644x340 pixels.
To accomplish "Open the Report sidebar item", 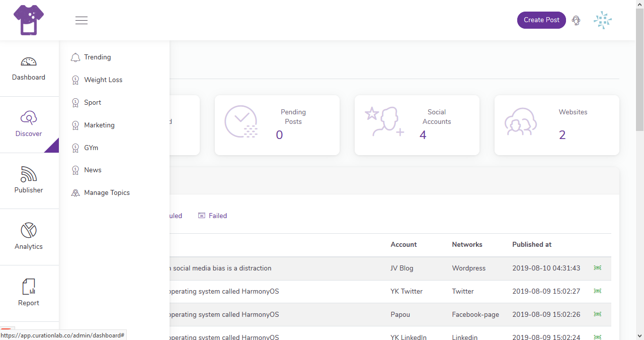I will pyautogui.click(x=29, y=294).
